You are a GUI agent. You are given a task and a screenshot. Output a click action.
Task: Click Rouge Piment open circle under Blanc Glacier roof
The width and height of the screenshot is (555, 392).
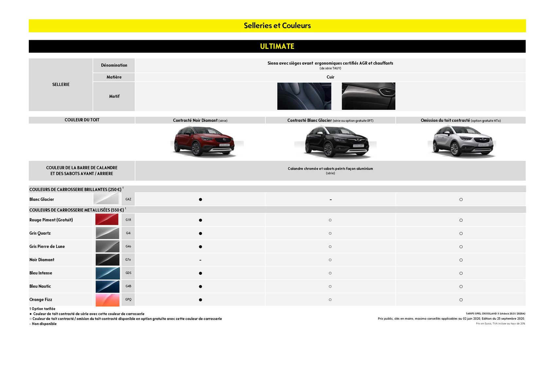click(330, 220)
